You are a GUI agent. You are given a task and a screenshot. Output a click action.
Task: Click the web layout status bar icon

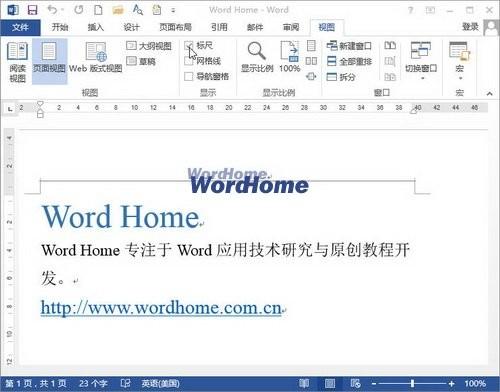pyautogui.click(x=355, y=383)
